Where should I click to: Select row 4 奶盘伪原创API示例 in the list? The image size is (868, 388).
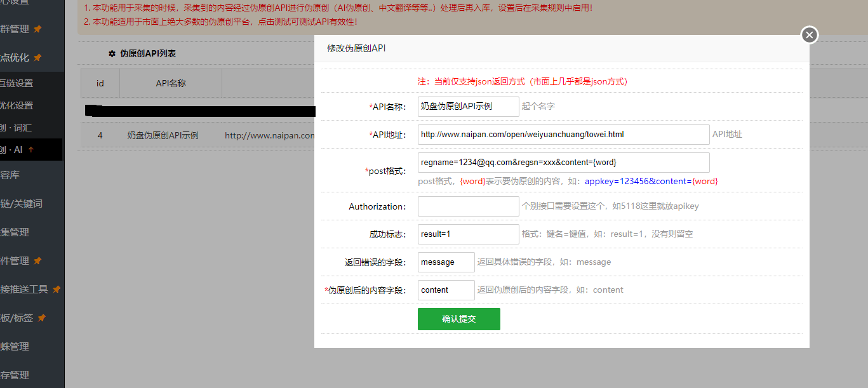(x=163, y=135)
